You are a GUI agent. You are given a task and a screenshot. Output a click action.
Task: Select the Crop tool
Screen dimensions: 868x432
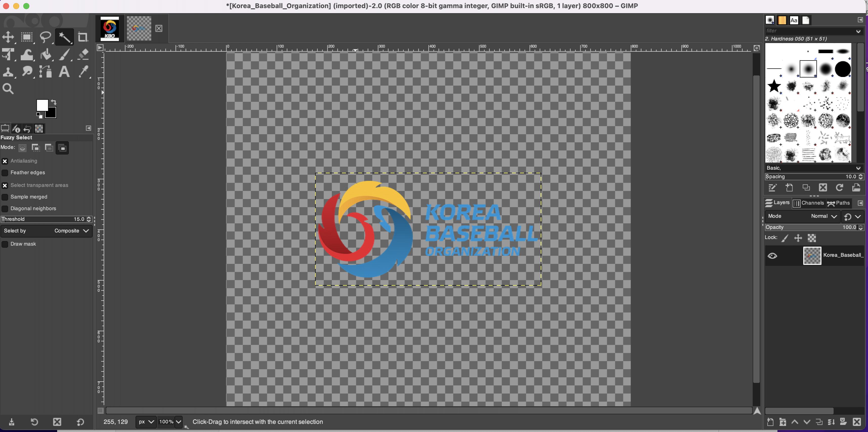tap(82, 37)
